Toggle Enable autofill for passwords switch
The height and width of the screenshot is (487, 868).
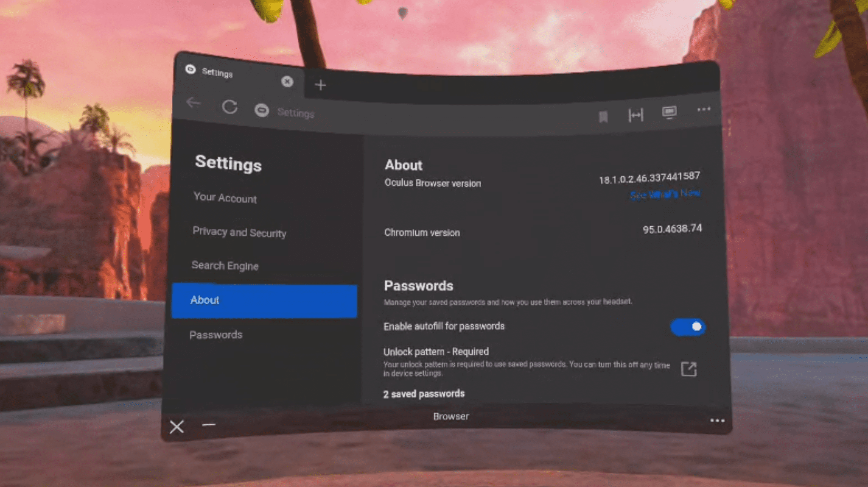[x=687, y=327]
